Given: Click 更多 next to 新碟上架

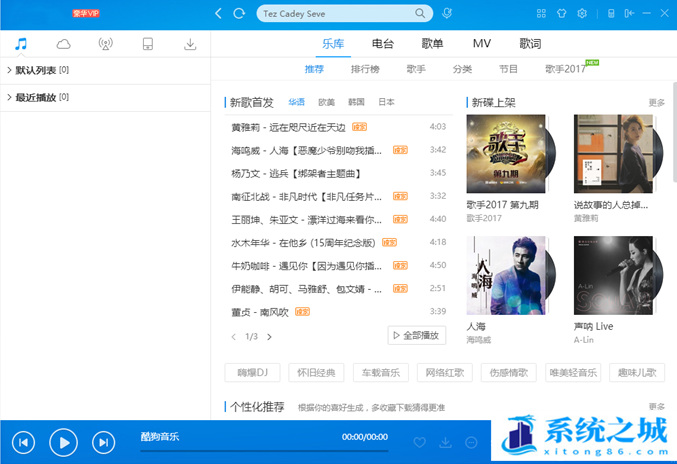Looking at the screenshot, I should pos(657,103).
